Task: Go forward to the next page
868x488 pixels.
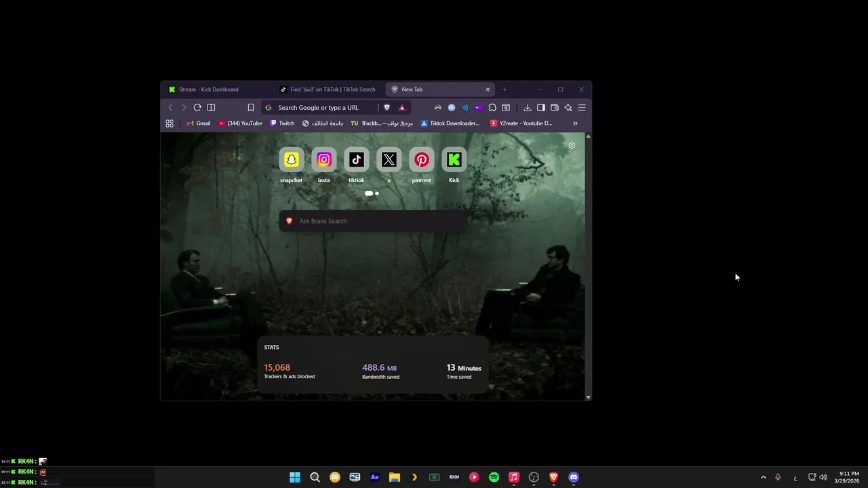Action: [183, 107]
